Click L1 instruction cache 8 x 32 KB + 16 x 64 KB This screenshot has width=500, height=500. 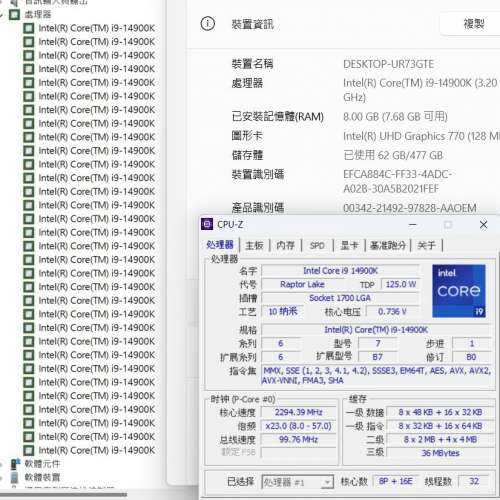pyautogui.click(x=440, y=426)
